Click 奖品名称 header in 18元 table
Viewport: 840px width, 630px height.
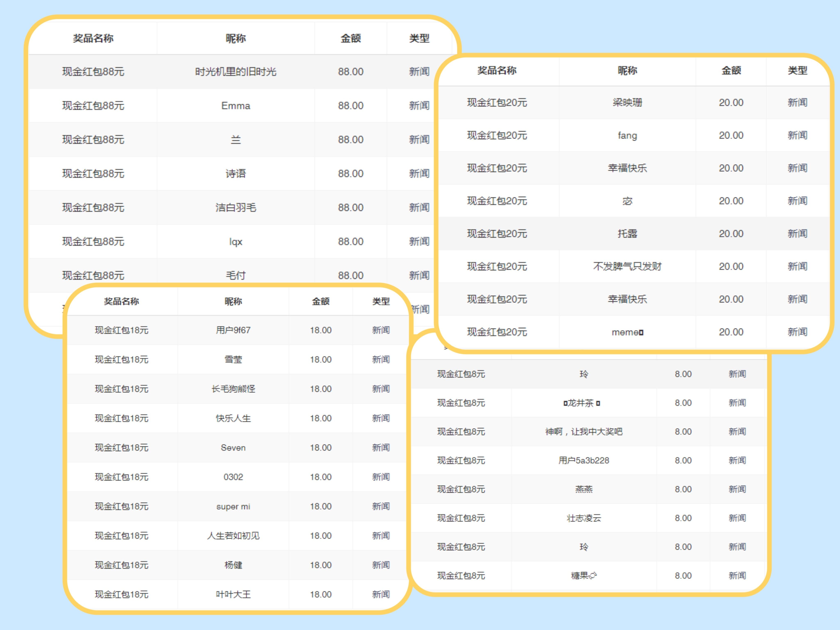pyautogui.click(x=122, y=301)
